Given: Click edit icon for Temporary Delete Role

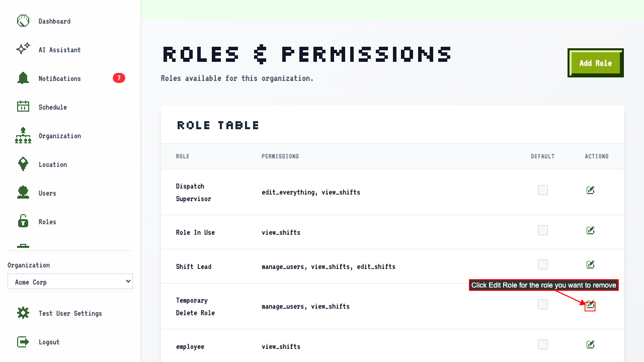Looking at the screenshot, I should point(591,305).
